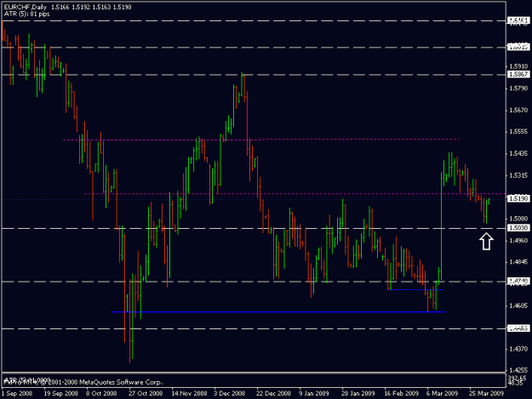Click the 1.5080 price axis label
The width and height of the screenshot is (532, 399).
pyautogui.click(x=518, y=219)
